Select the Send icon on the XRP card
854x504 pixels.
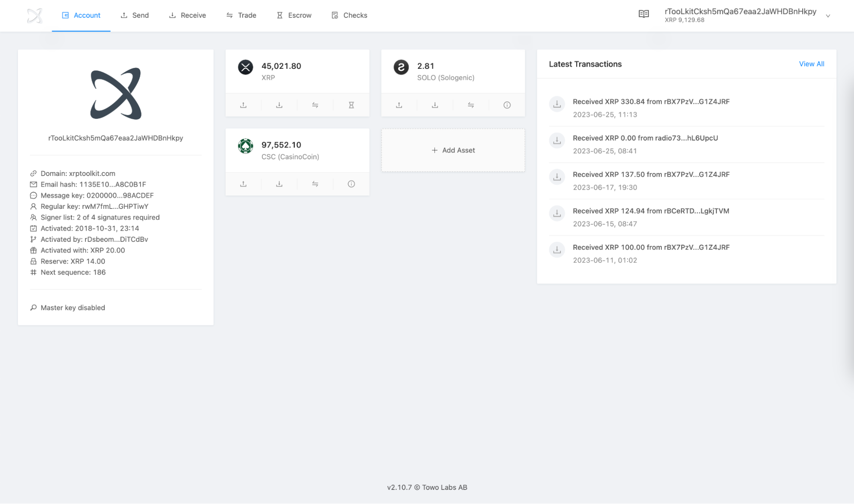coord(243,105)
